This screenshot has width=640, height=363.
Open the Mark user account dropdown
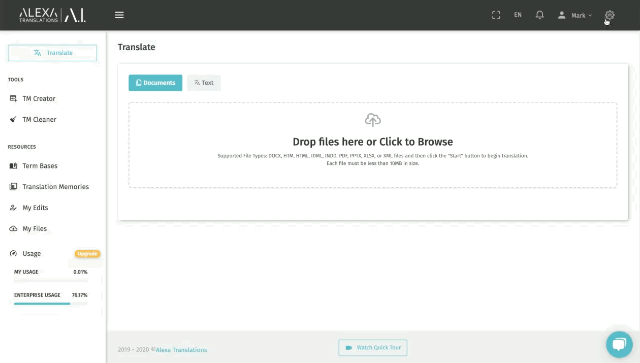[575, 15]
